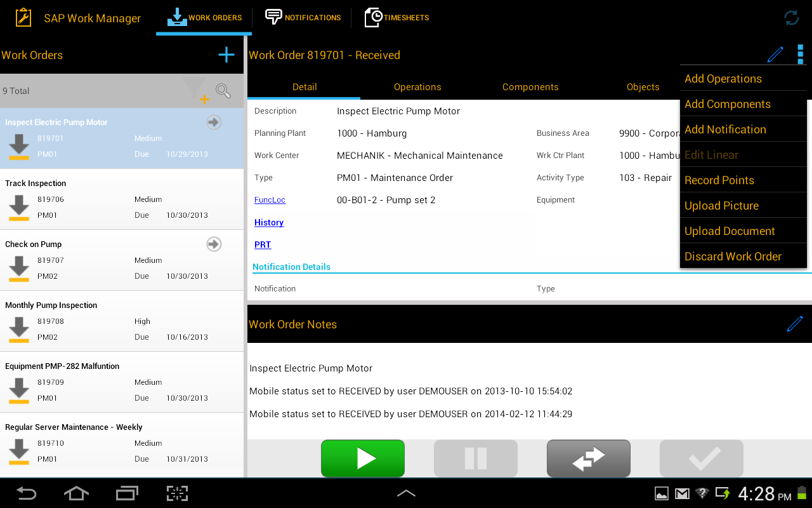The width and height of the screenshot is (812, 508).
Task: Select Track Inspection work order
Action: [122, 199]
